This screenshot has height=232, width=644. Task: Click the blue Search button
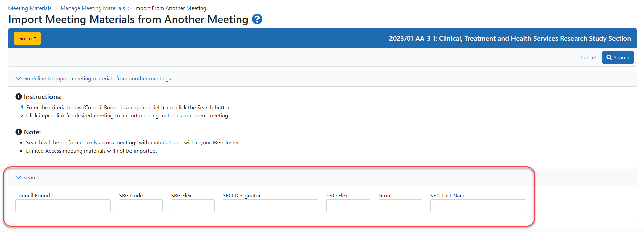618,57
